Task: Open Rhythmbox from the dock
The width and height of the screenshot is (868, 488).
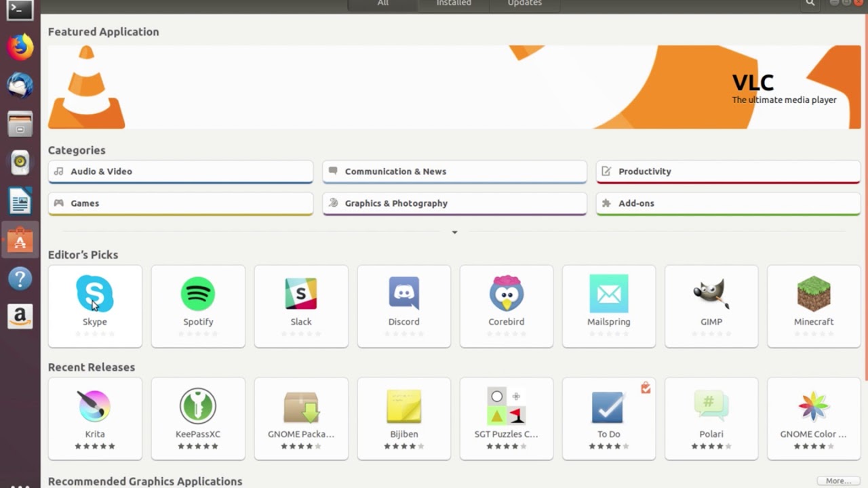Action: tap(20, 163)
